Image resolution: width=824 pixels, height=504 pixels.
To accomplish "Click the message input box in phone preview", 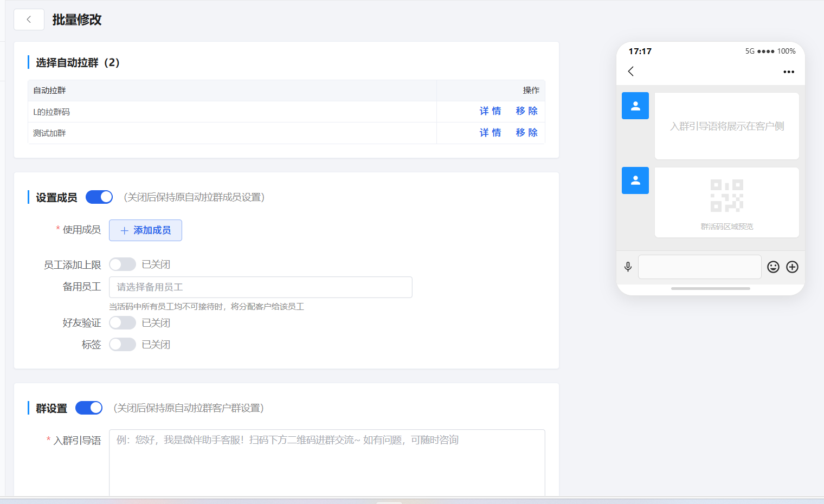I will click(x=699, y=267).
